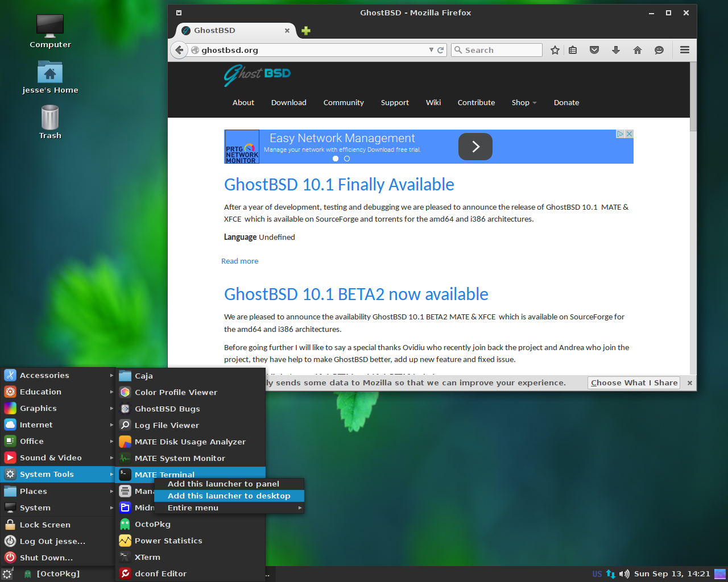Reload the page with the refresh icon
728x582 pixels.
[x=440, y=50]
